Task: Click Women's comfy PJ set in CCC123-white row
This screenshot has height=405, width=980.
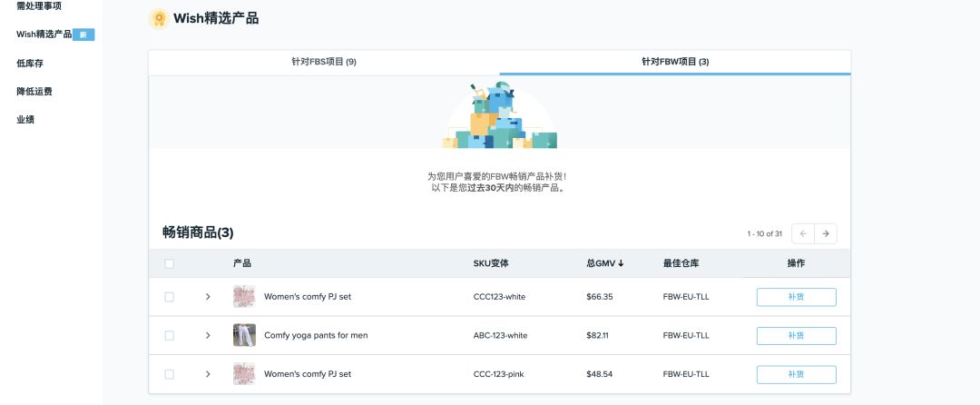Action: click(308, 297)
